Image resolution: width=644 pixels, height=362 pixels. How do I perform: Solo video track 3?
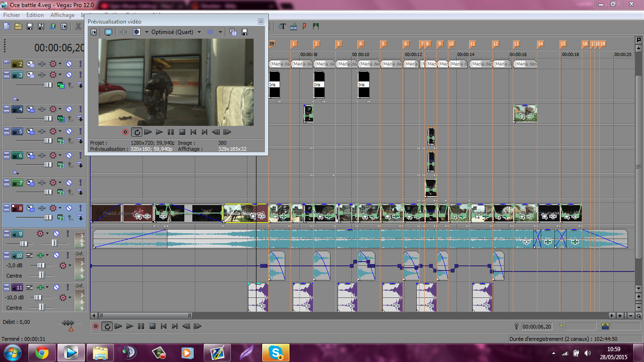[x=80, y=75]
